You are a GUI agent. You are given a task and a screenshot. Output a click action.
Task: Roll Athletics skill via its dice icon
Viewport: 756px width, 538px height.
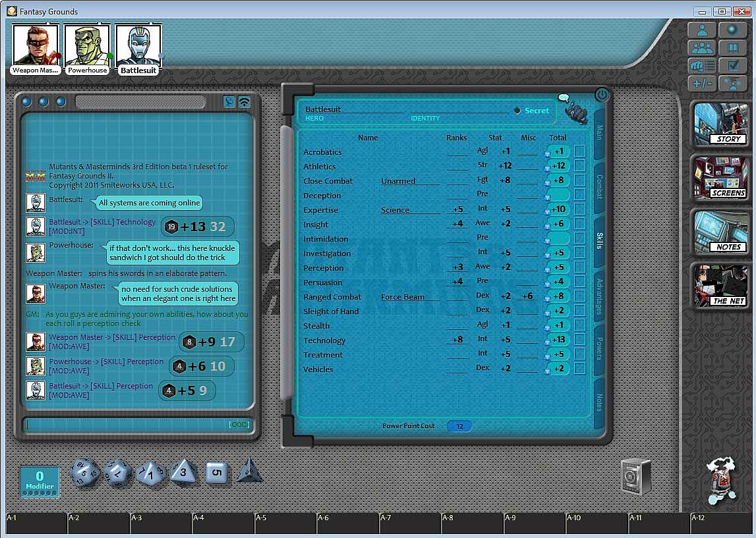click(x=548, y=168)
